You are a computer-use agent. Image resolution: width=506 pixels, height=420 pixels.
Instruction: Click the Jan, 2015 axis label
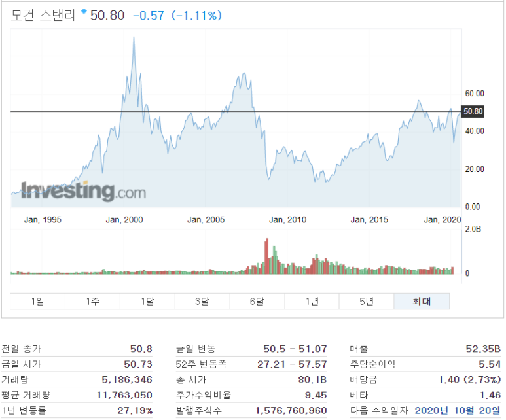tap(369, 220)
